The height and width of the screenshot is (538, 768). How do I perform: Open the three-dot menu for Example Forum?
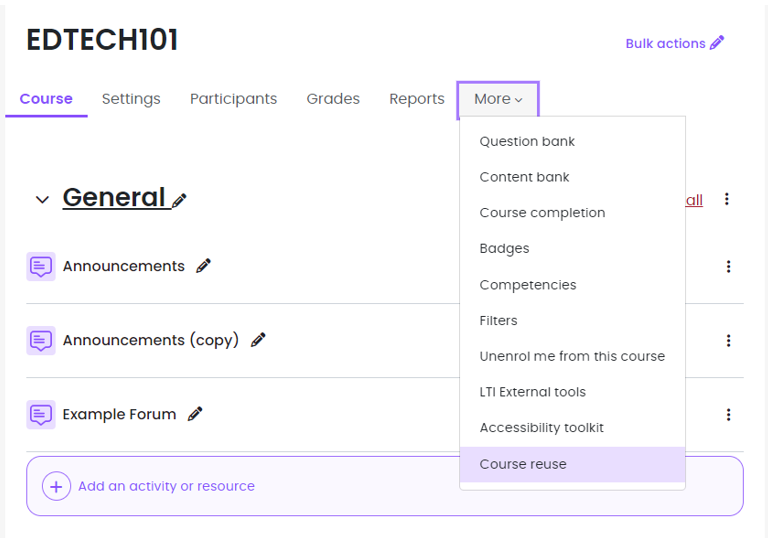click(728, 414)
